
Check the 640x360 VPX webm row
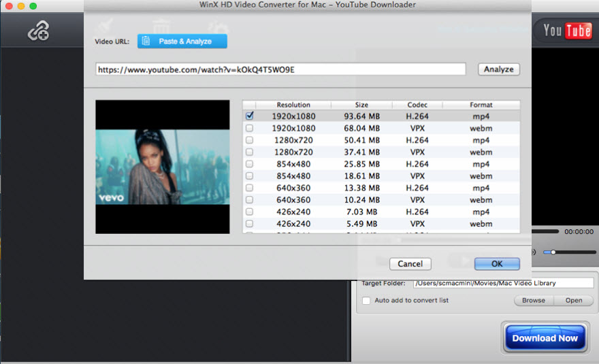pyautogui.click(x=249, y=199)
